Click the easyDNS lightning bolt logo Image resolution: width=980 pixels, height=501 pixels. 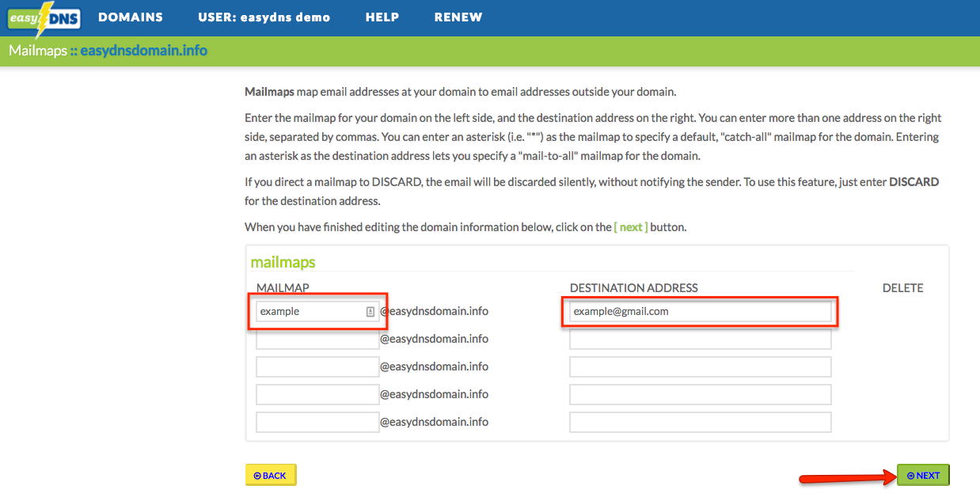(44, 17)
